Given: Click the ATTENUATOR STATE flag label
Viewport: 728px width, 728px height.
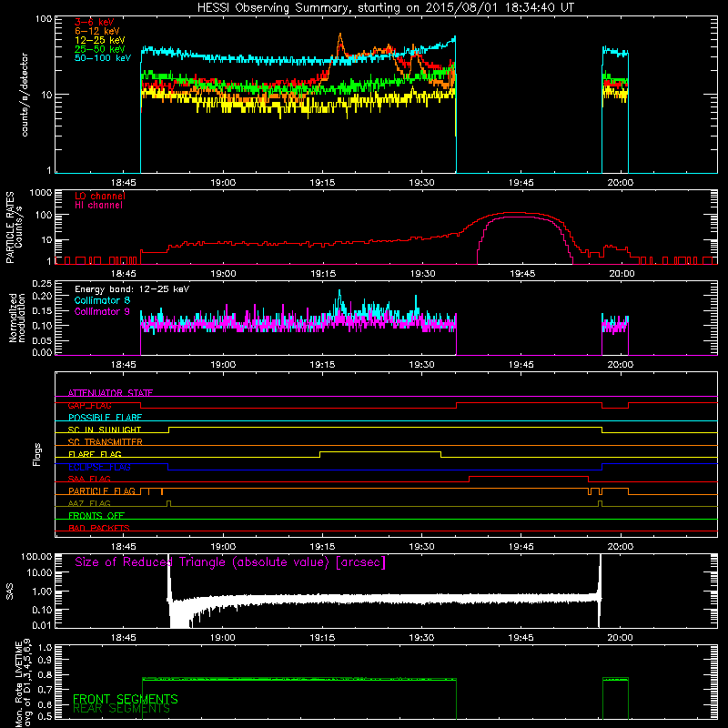Looking at the screenshot, I should (x=110, y=393).
